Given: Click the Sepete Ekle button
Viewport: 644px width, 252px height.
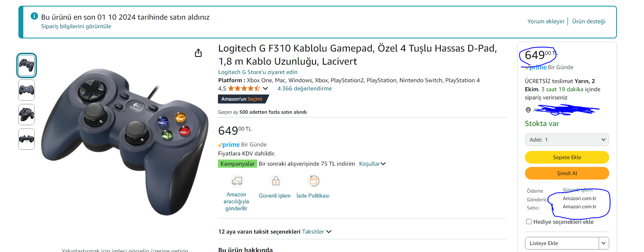Looking at the screenshot, I should [x=567, y=157].
